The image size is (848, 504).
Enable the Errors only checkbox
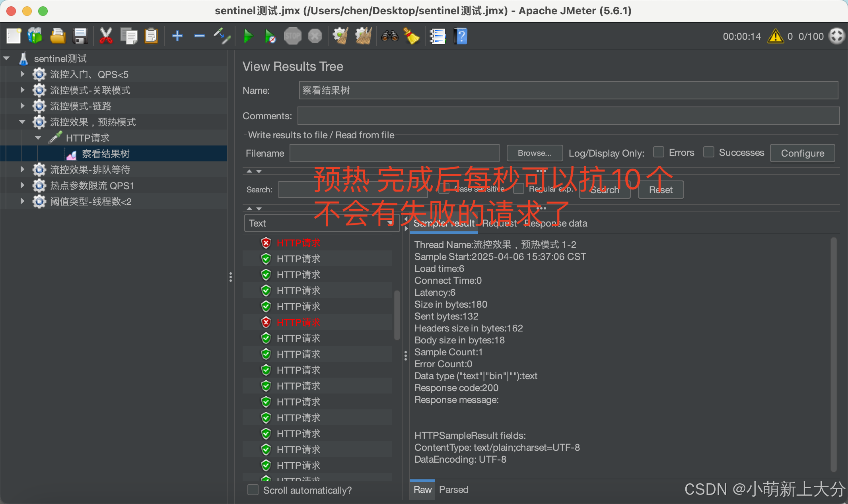tap(659, 152)
